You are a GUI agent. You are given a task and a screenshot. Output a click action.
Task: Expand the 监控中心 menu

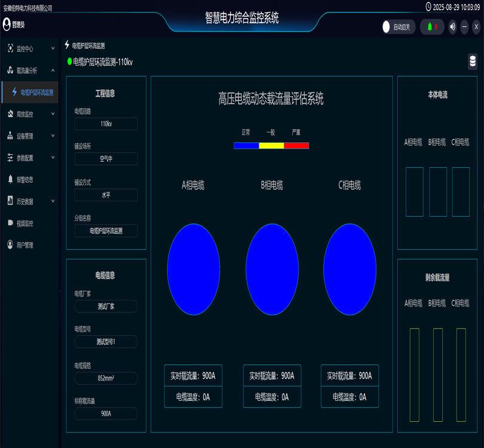(x=29, y=48)
